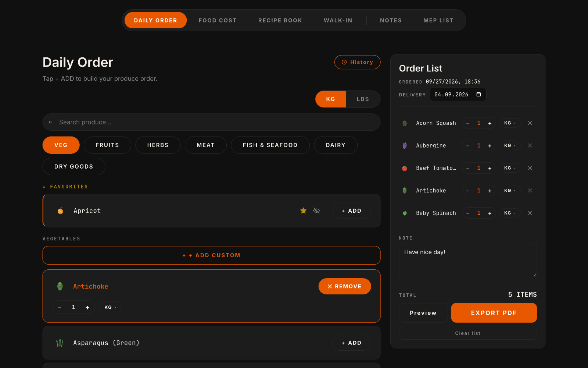Select the Fish & Seafood category

[x=270, y=145]
